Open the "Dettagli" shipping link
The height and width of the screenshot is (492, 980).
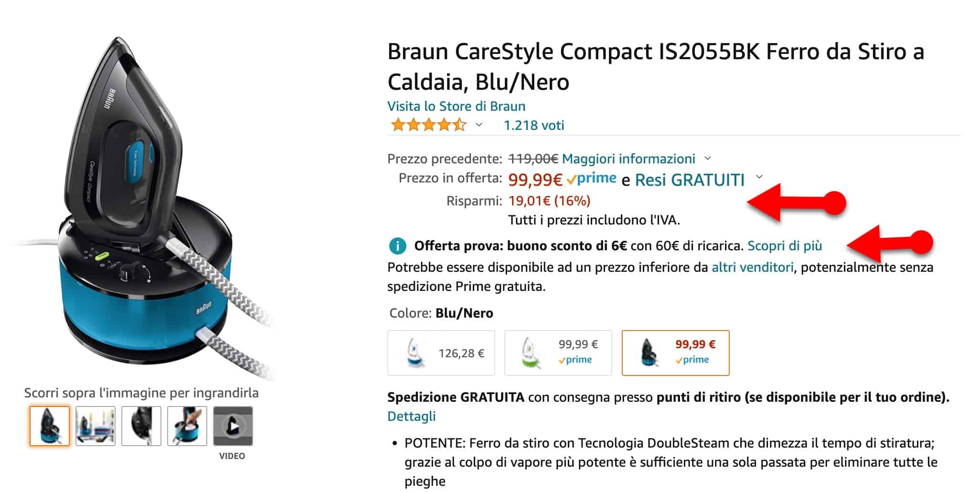411,416
